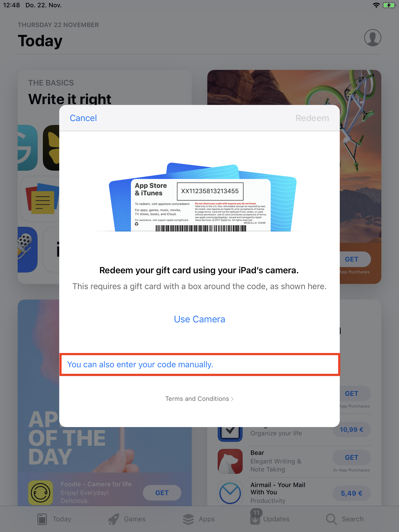Switch to the Today tab
The image size is (399, 532).
point(54,519)
